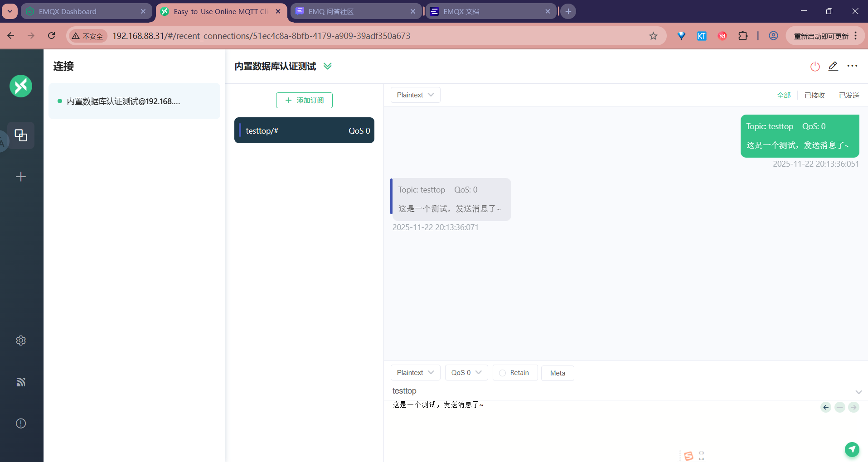
Task: Click the sent green message bubble
Action: click(x=800, y=136)
